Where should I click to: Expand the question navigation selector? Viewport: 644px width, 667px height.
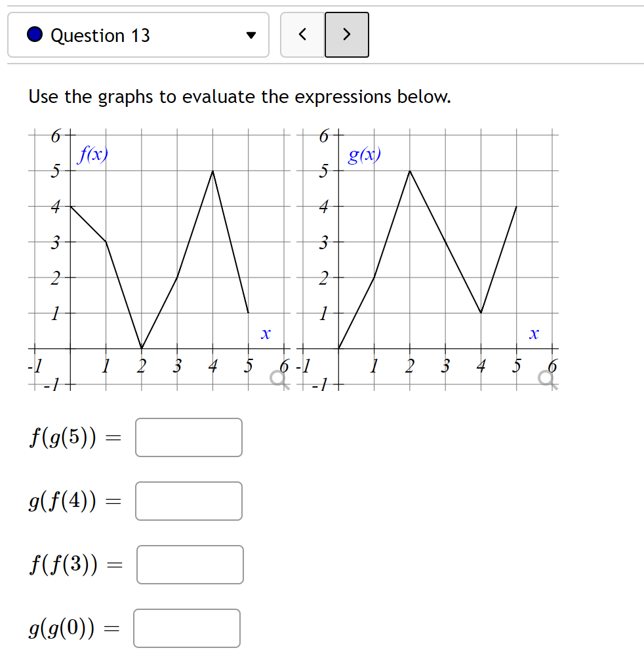point(138,35)
